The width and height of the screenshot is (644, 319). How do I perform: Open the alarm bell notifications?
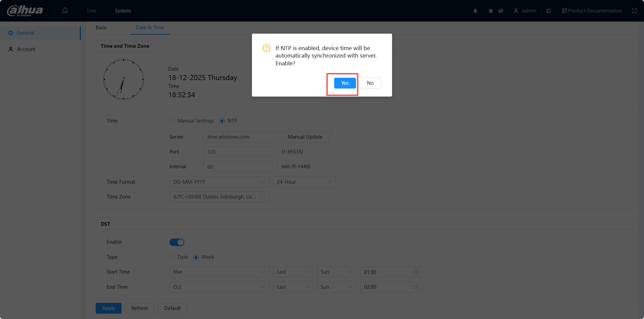475,11
